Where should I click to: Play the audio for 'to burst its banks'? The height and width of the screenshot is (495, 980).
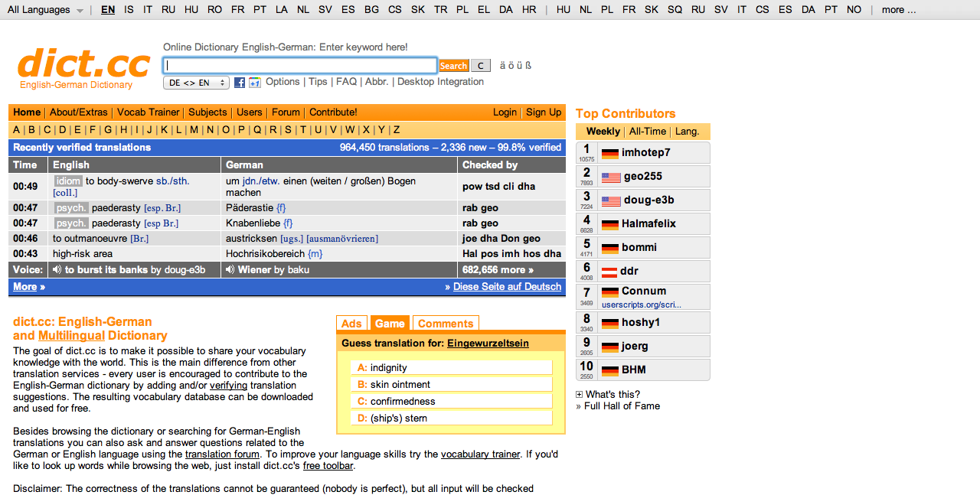pos(57,270)
